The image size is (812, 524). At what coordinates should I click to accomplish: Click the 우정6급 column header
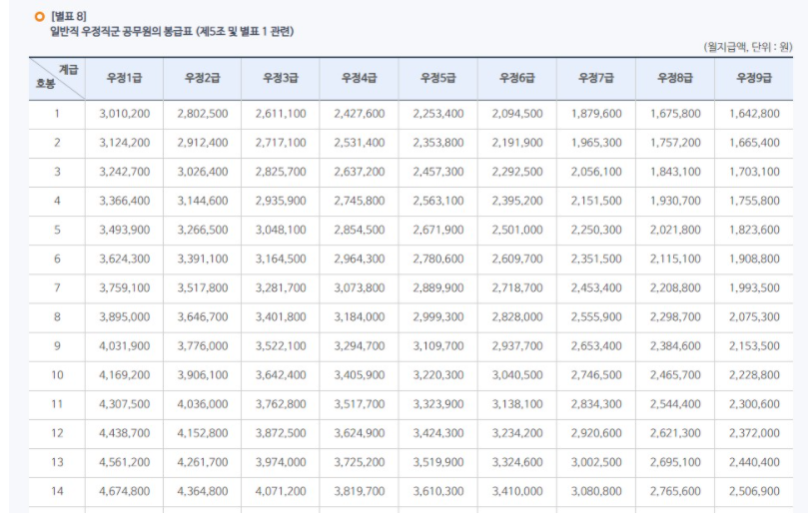pos(517,78)
